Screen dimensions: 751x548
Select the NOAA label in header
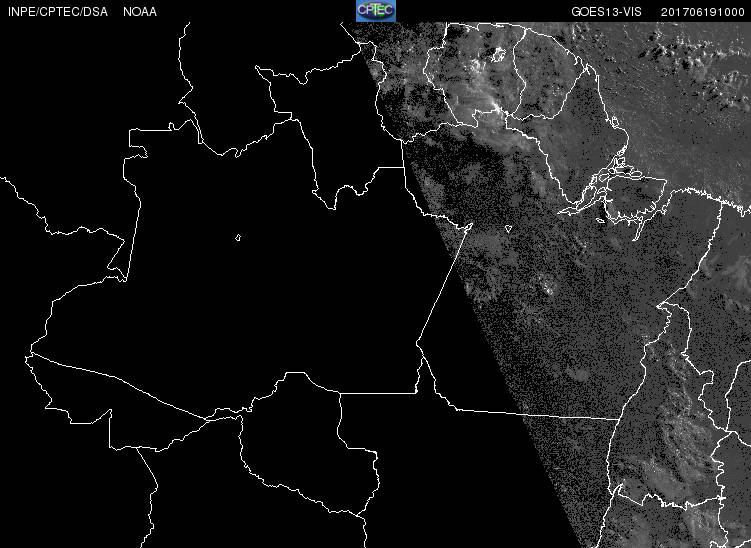(x=140, y=12)
